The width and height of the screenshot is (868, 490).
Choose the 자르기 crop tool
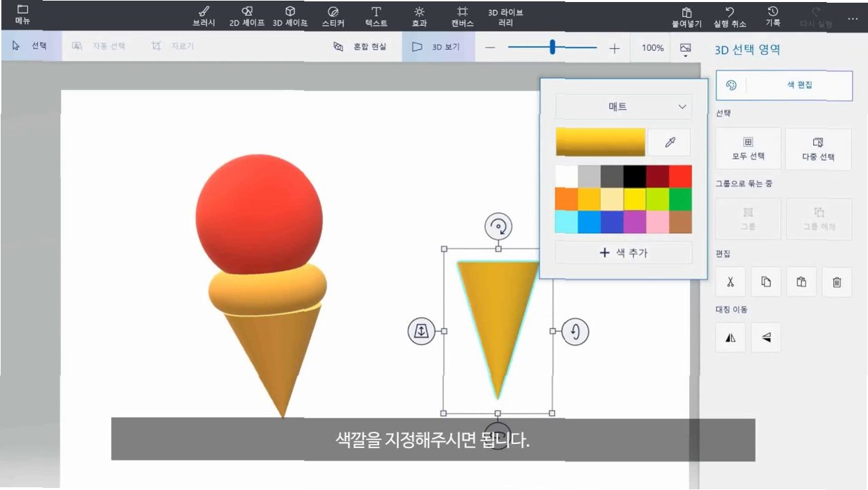[x=172, y=46]
